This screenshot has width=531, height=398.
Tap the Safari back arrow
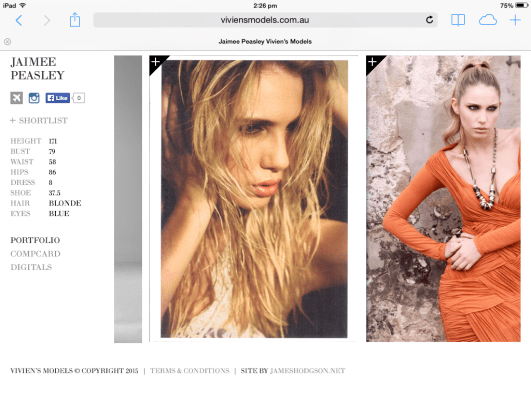coord(19,20)
